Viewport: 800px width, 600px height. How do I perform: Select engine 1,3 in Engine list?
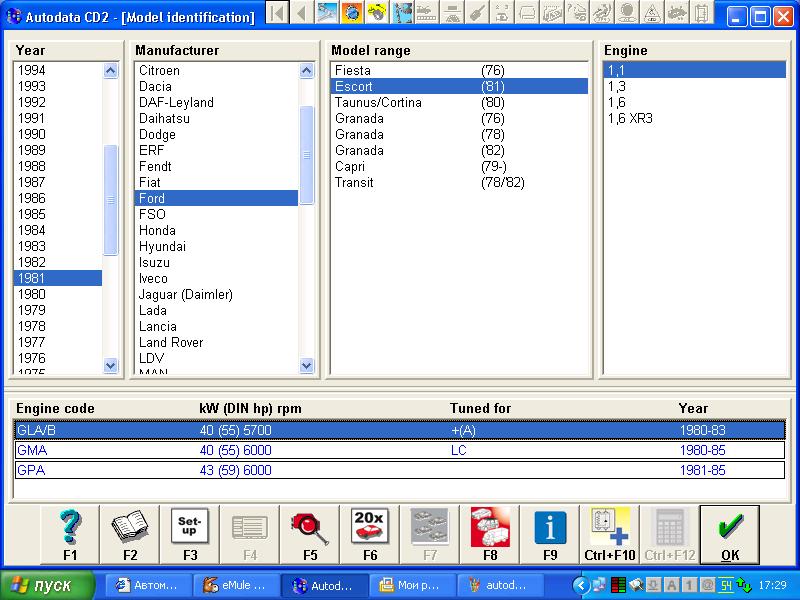click(694, 86)
